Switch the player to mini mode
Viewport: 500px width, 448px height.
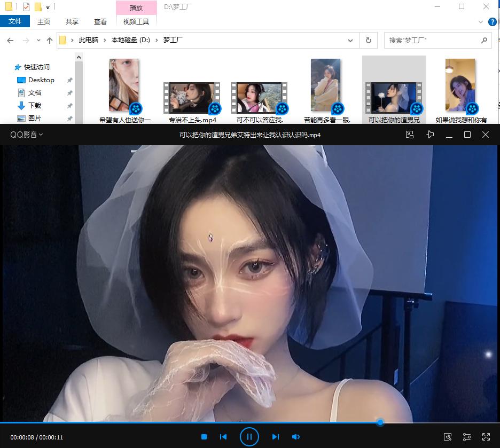coord(410,135)
